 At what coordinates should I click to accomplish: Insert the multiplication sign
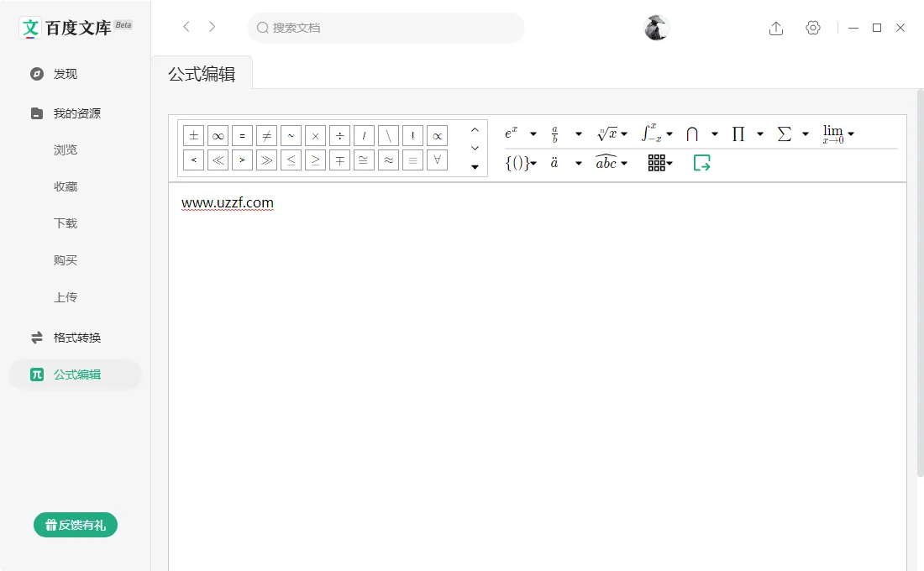coord(315,135)
